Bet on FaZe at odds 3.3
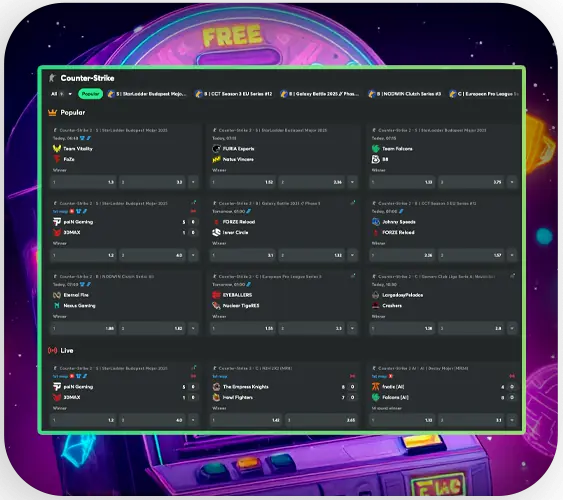The height and width of the screenshot is (500, 563). coord(153,182)
